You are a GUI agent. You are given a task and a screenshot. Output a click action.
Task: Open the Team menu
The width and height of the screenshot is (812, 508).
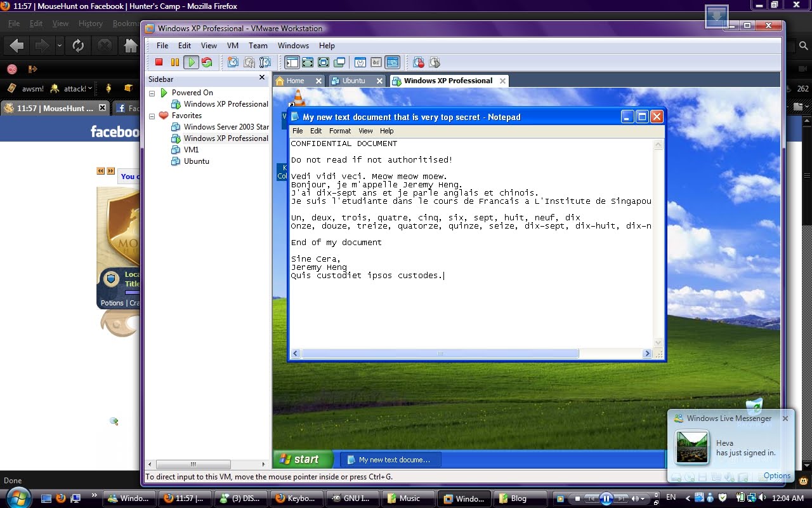[x=258, y=46]
